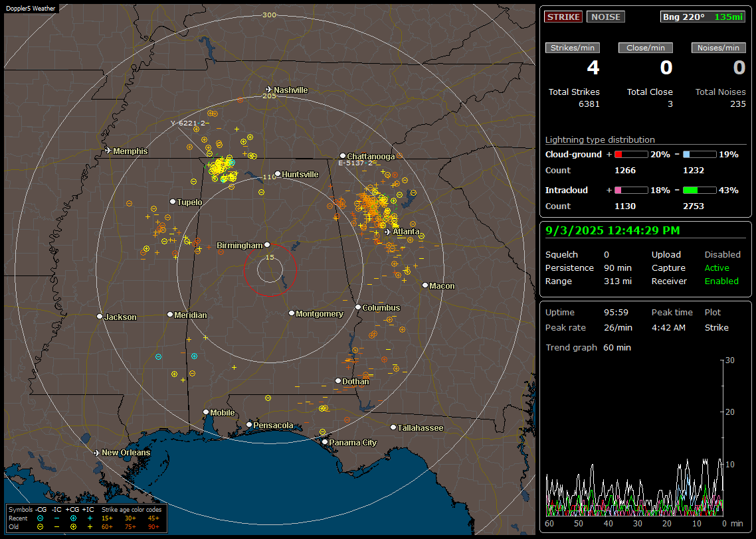Click the Y-6221-2 storm cell label
This screenshot has width=756, height=539.
(190, 123)
